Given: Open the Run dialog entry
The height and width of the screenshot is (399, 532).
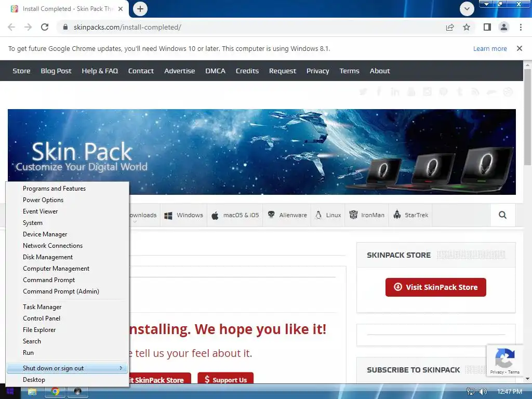Looking at the screenshot, I should (x=28, y=353).
